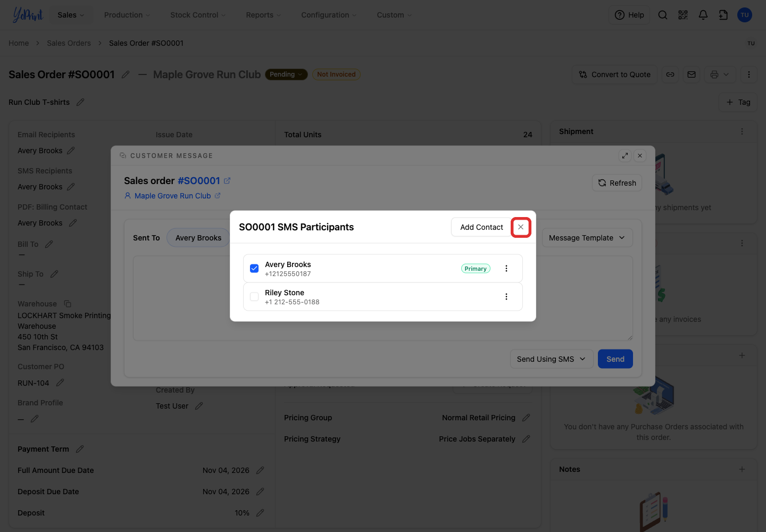Image resolution: width=766 pixels, height=532 pixels.
Task: Open the Message Template dropdown
Action: pyautogui.click(x=587, y=238)
